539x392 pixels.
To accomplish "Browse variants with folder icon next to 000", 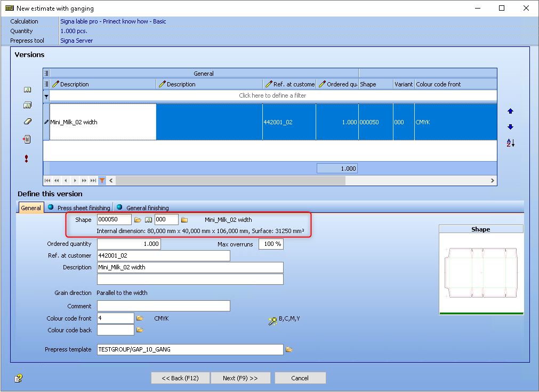I will coord(184,220).
